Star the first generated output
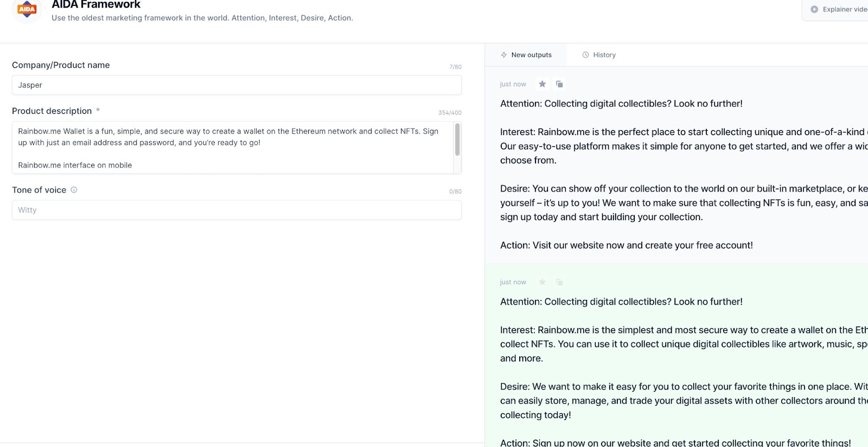This screenshot has height=447, width=868. click(542, 84)
